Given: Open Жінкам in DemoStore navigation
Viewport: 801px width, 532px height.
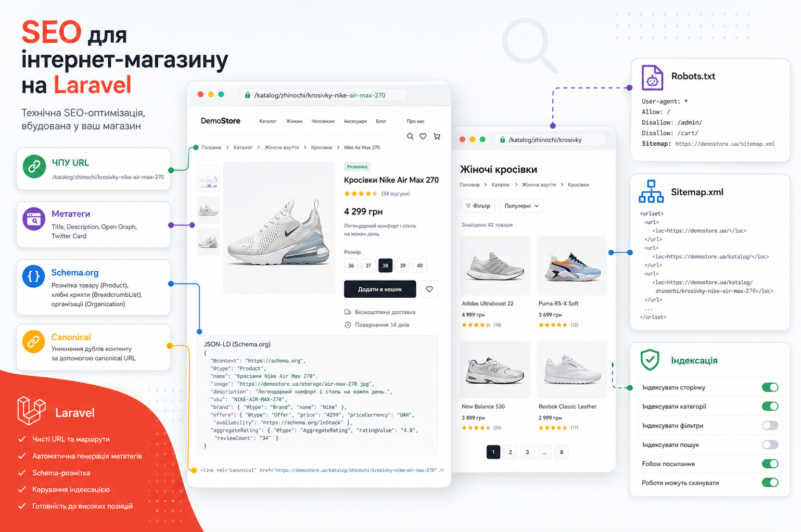Looking at the screenshot, I should [294, 121].
